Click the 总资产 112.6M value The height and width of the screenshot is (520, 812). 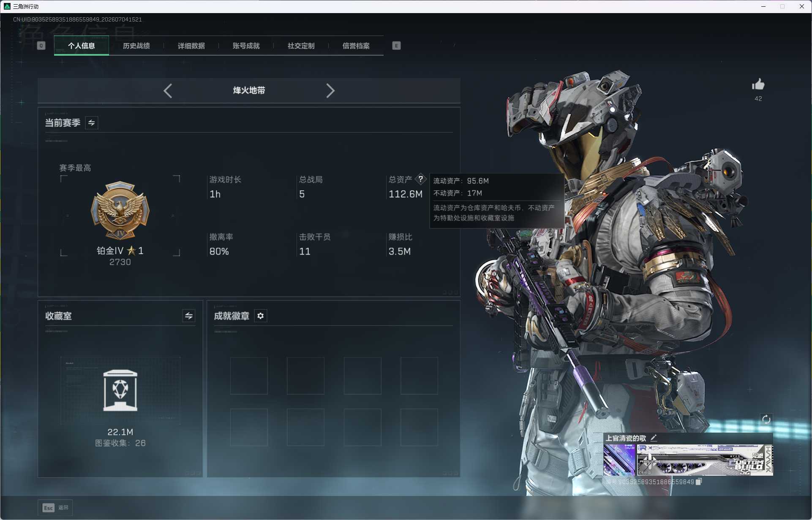(406, 194)
